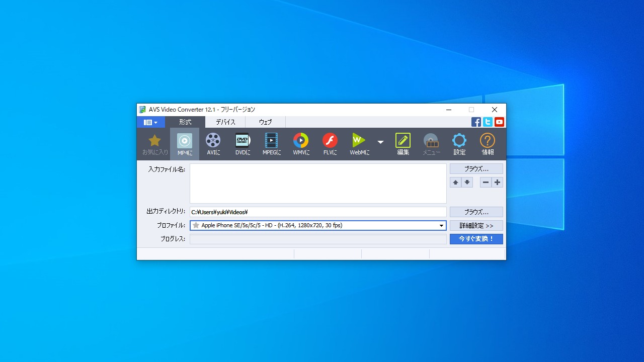Screen dimensions: 644x362
Task: Open the メニュー disc menu icon
Action: point(431,144)
